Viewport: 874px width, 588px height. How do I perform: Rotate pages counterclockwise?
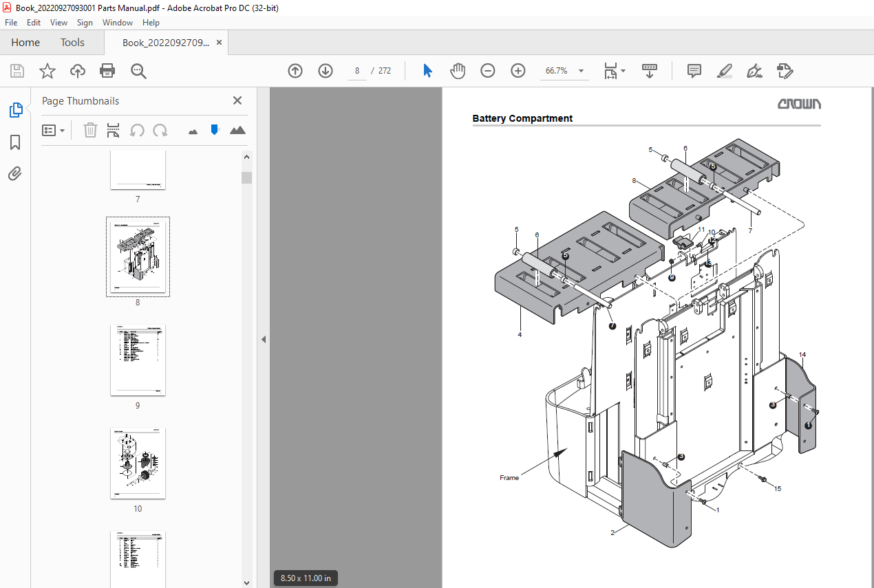[x=137, y=130]
